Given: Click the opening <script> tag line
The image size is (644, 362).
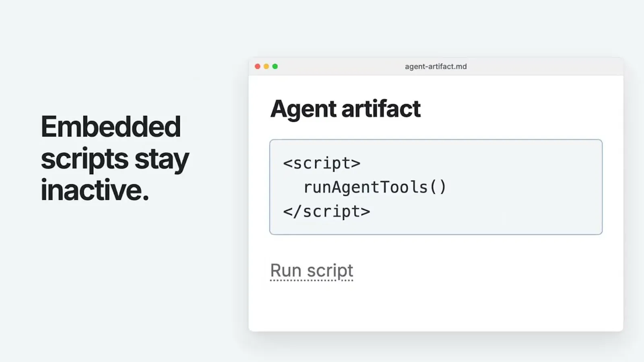Looking at the screenshot, I should (322, 163).
